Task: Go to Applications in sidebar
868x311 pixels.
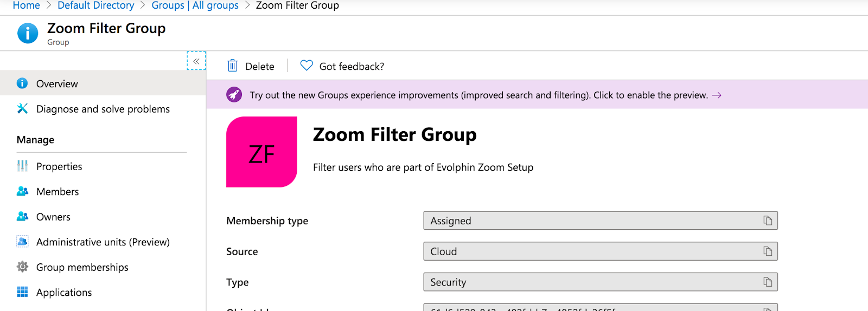Action: 64,293
